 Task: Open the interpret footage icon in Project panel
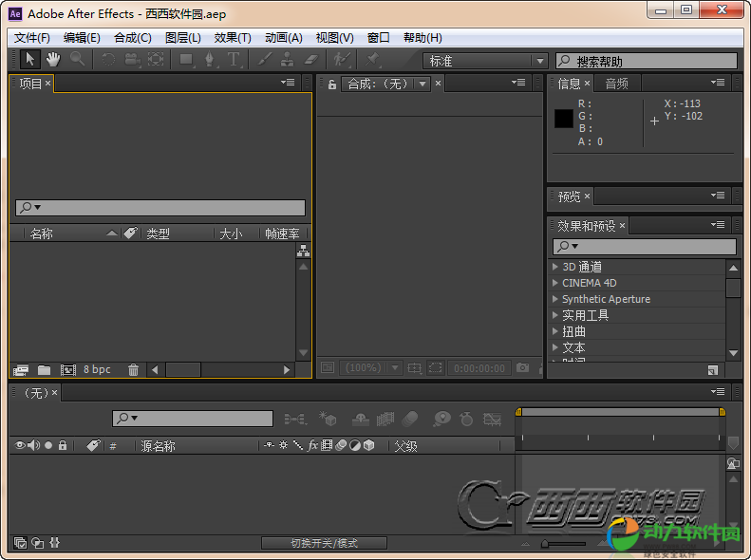[x=21, y=369]
